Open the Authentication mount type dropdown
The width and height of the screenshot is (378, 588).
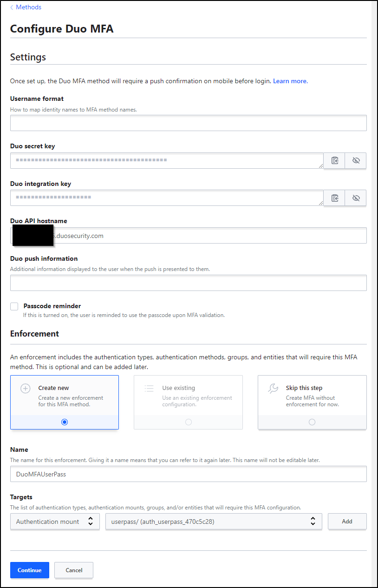coord(55,522)
